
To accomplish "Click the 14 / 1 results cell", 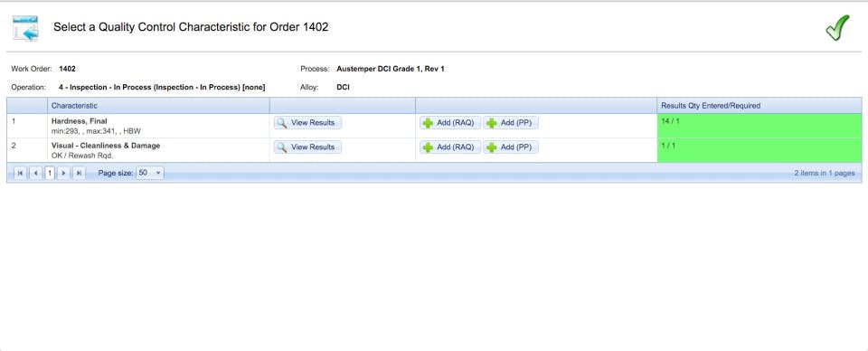I will (x=759, y=127).
